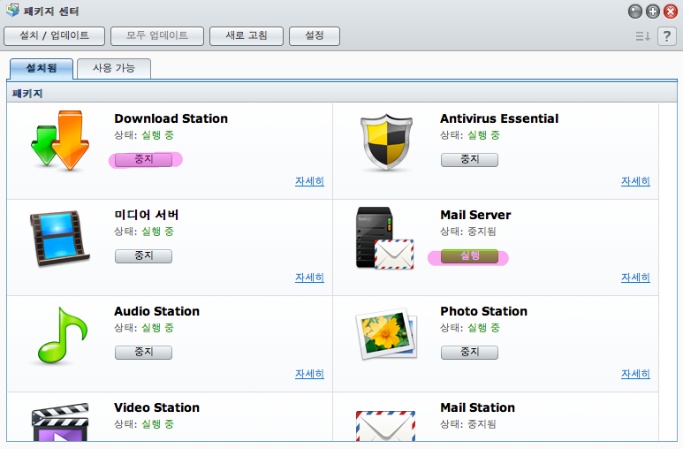The height and width of the screenshot is (449, 683).
Task: Click the Mail Station title text
Action: [x=477, y=407]
